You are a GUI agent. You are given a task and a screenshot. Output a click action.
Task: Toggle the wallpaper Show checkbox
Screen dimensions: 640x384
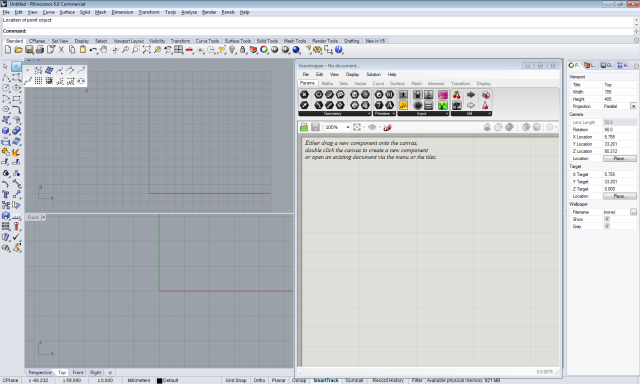[x=607, y=219]
